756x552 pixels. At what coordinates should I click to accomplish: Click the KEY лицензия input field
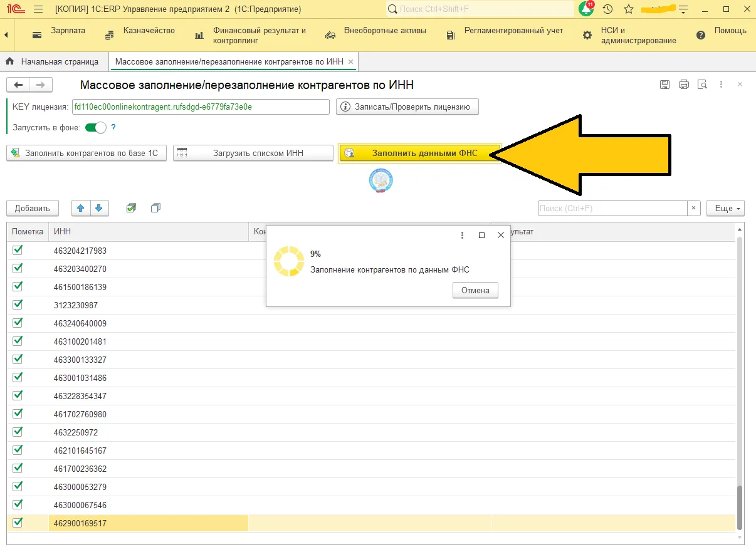click(x=201, y=107)
